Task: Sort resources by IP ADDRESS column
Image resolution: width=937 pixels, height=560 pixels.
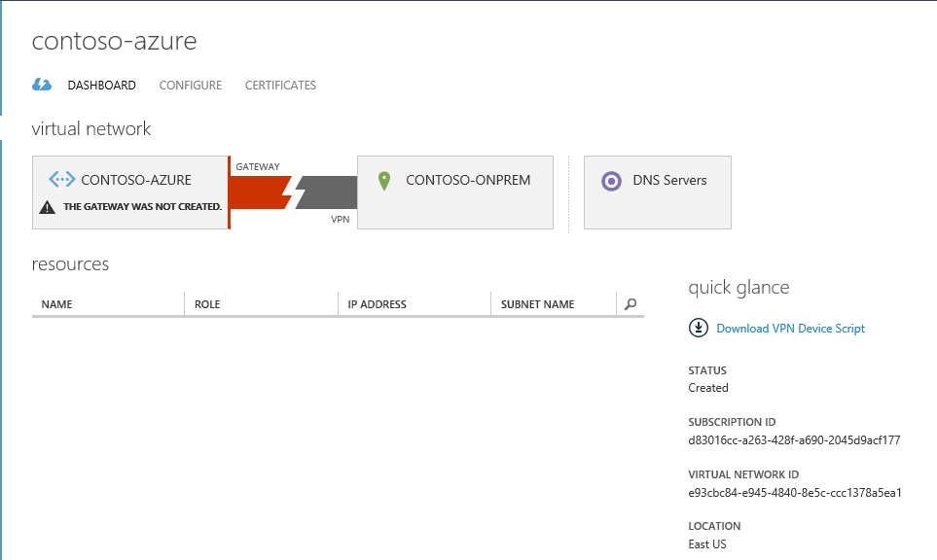Action: [x=378, y=304]
